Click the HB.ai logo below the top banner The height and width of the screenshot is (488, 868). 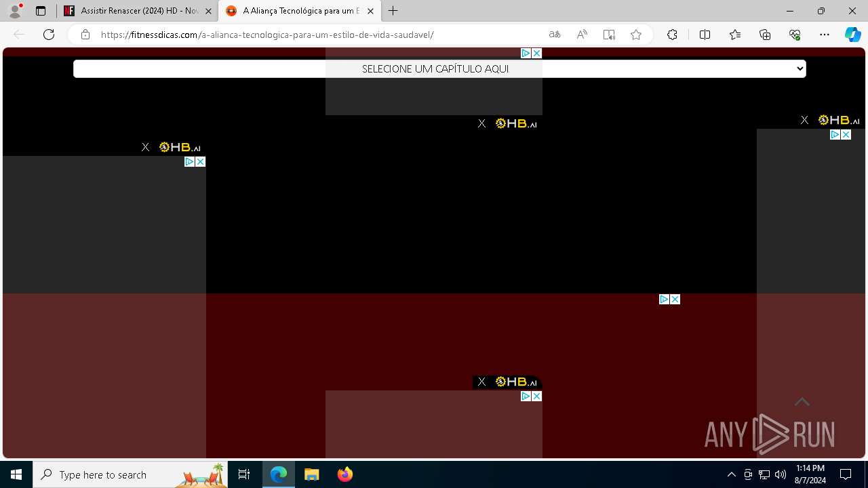(516, 123)
